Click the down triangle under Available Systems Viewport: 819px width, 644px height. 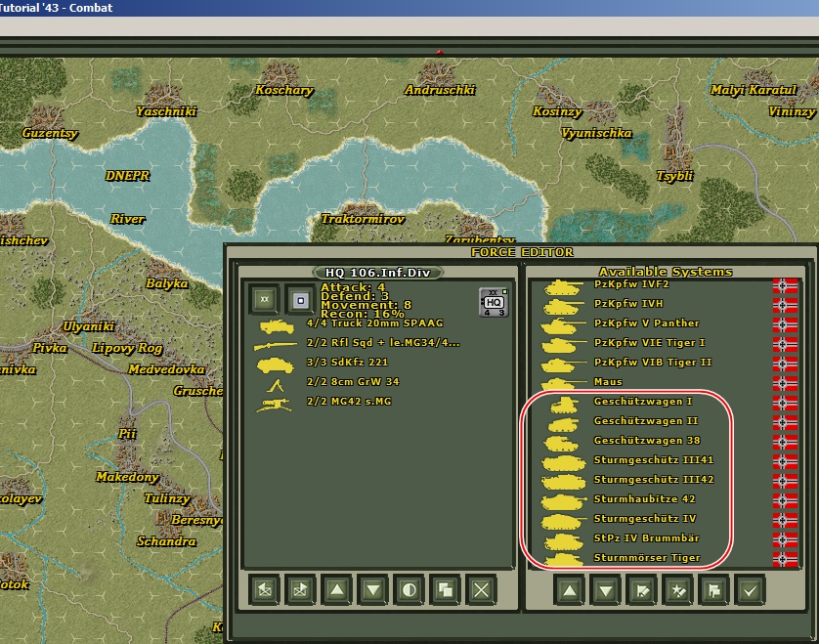click(605, 590)
